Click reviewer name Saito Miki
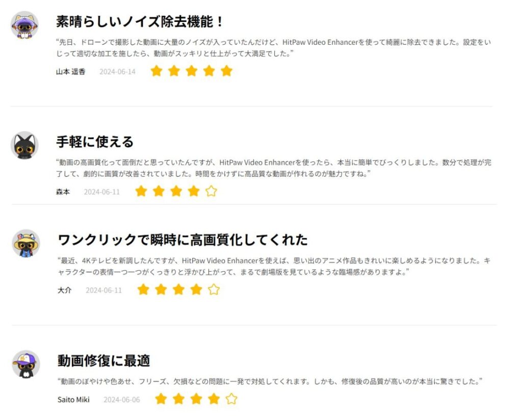Viewport: 522px width, 420px height. 73,400
